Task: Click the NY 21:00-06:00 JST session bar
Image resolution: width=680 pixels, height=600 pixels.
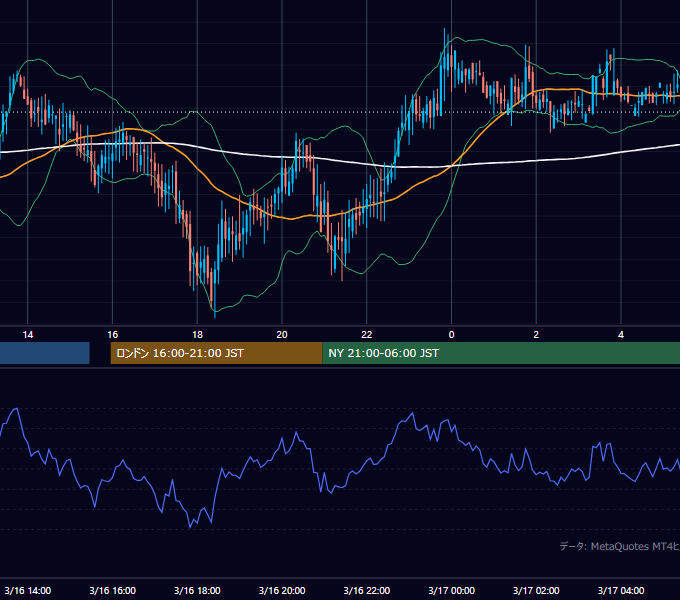Action: [501, 353]
